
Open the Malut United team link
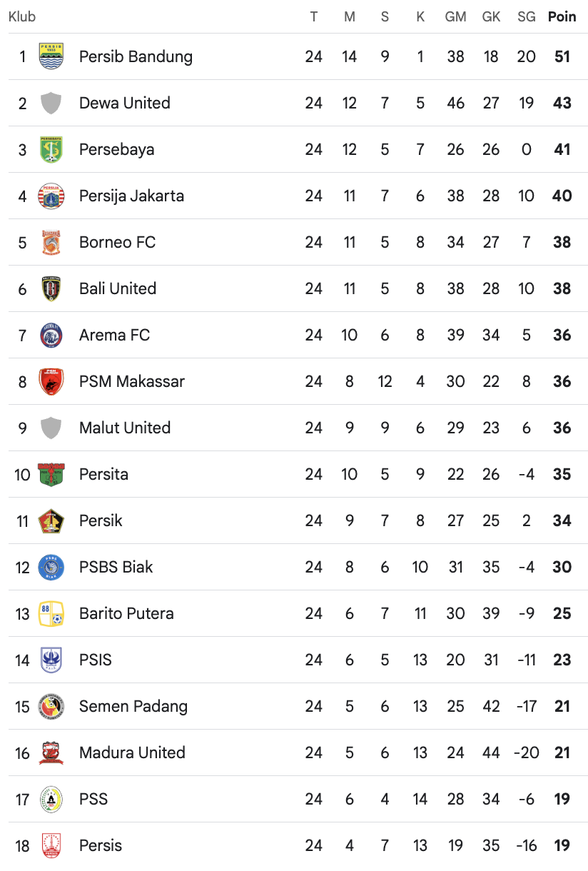125,428
